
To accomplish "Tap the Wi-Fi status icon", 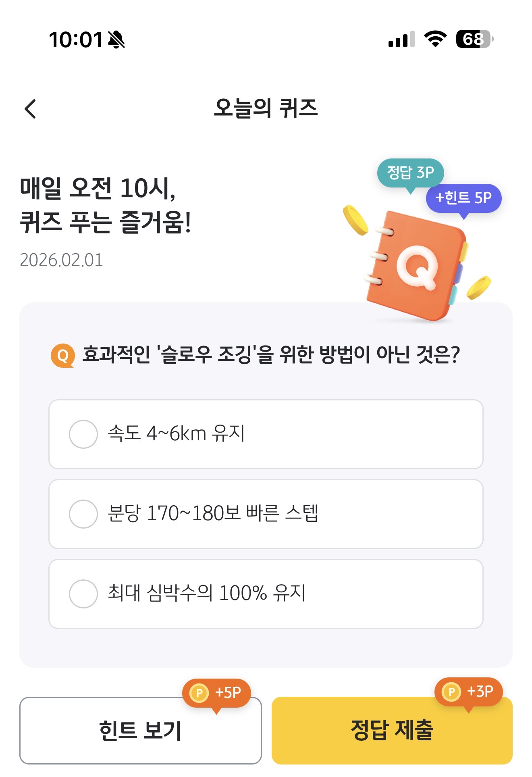I will coord(435,39).
